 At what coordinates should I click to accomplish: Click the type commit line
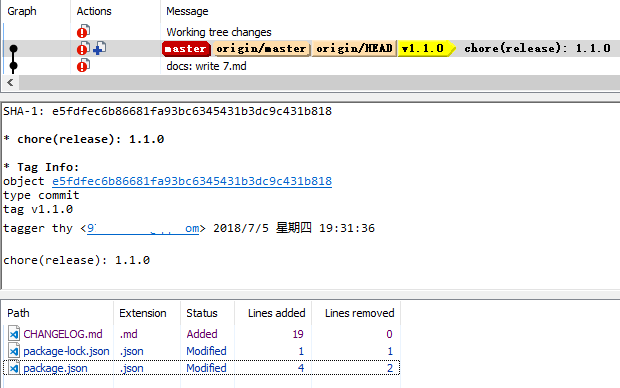coord(41,195)
